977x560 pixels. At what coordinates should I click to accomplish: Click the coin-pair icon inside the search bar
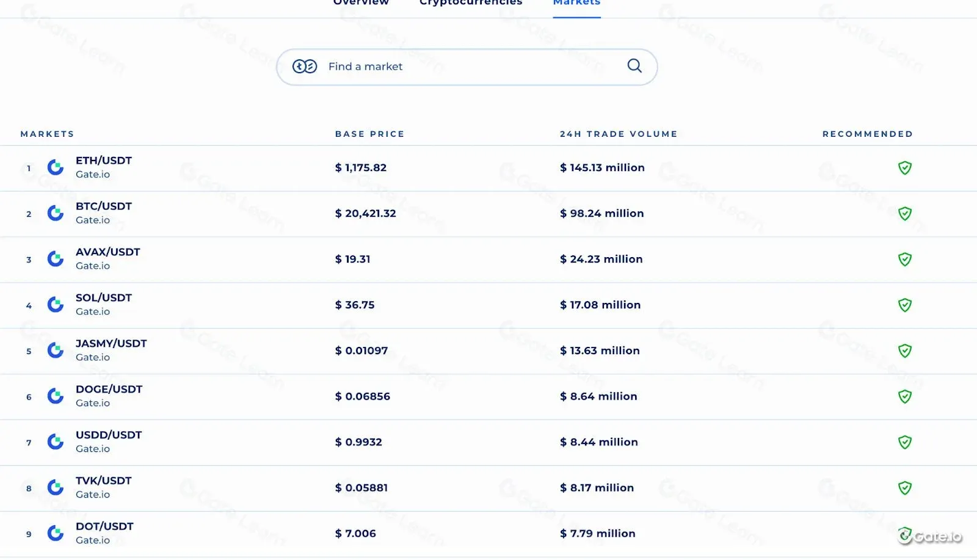tap(305, 66)
